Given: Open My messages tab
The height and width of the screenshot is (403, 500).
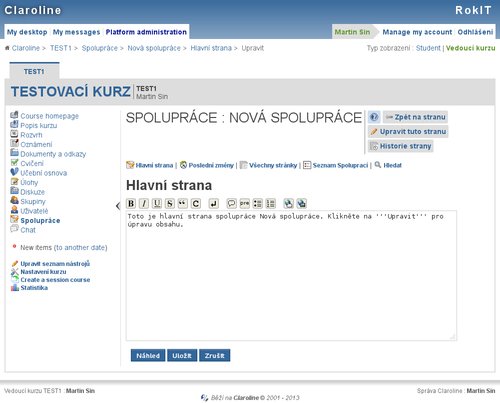Looking at the screenshot, I should pos(76,32).
